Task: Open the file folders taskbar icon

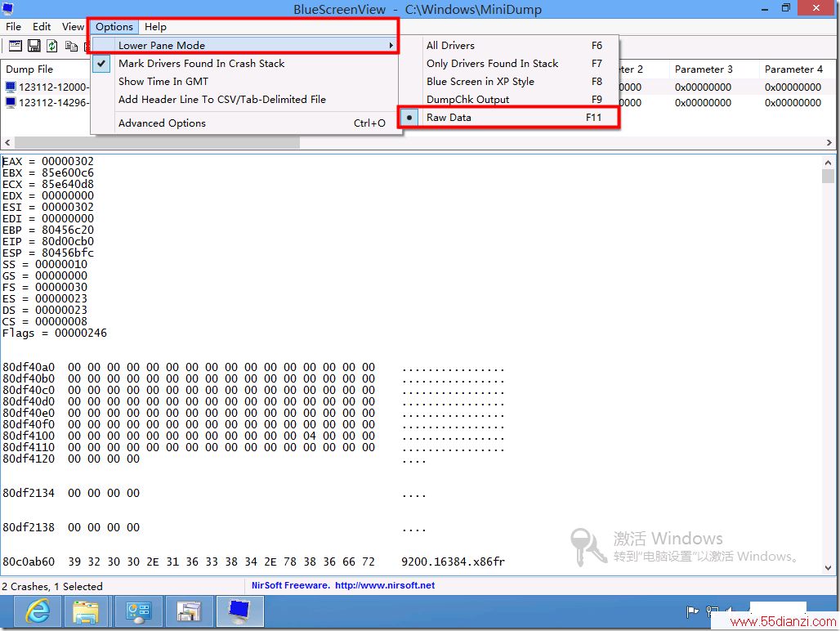Action: click(x=189, y=611)
